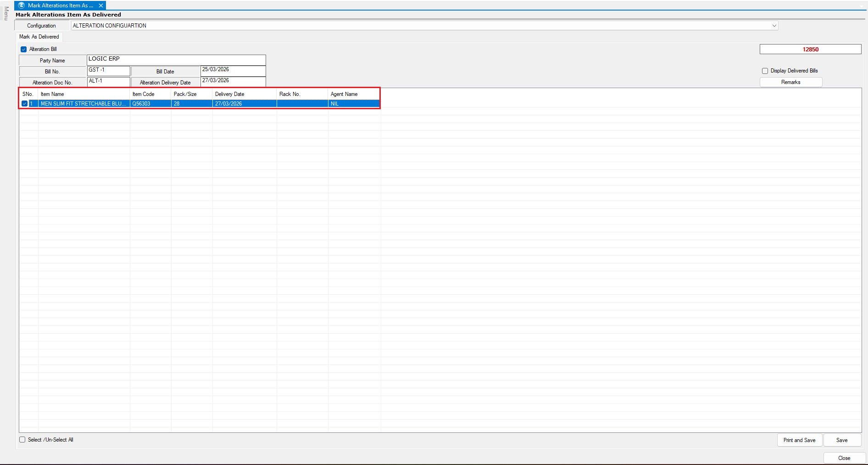Select the Alteration Delivery Date field
The image size is (868, 465).
[233, 82]
